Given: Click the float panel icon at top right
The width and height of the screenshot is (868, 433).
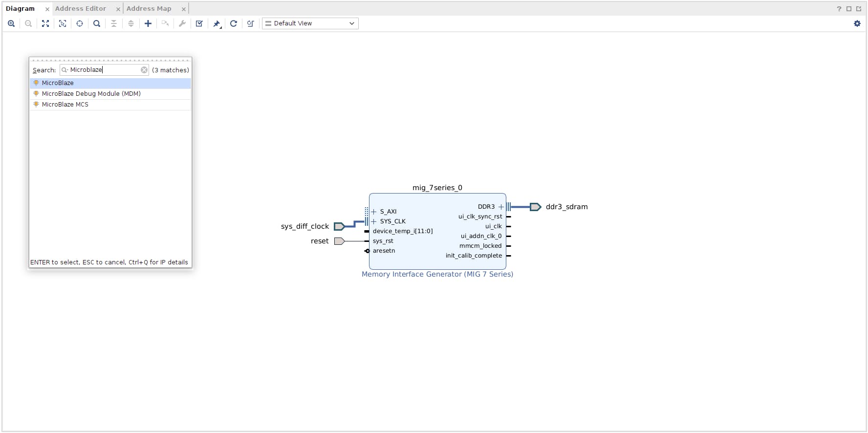Looking at the screenshot, I should coord(859,9).
